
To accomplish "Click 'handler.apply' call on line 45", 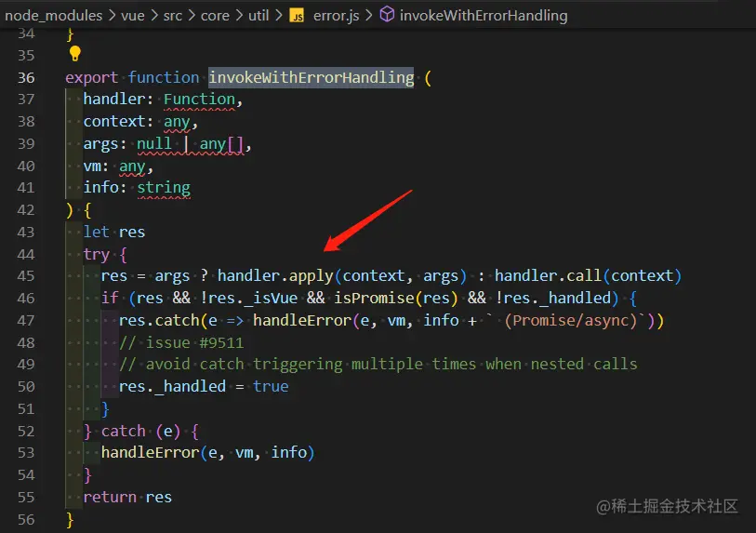I will 275,276.
